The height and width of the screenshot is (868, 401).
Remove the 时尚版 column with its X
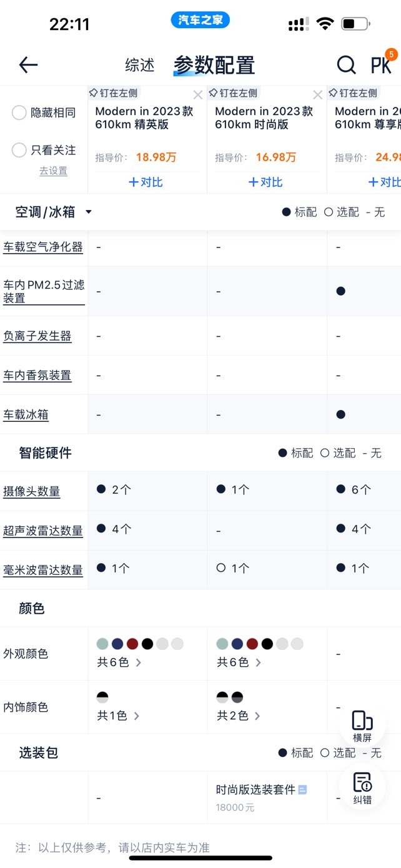click(317, 95)
